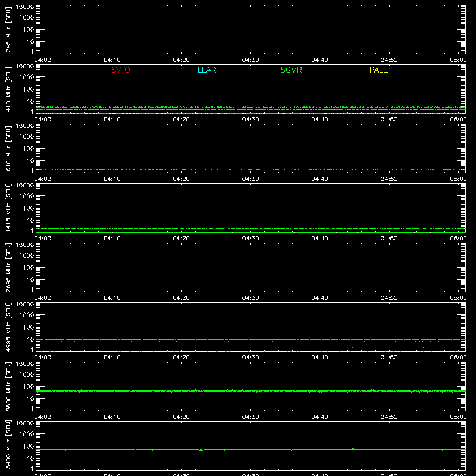The height and width of the screenshot is (476, 476).
Task: Click the 10 tick of 1415 MHz panel
Action: pos(30,220)
